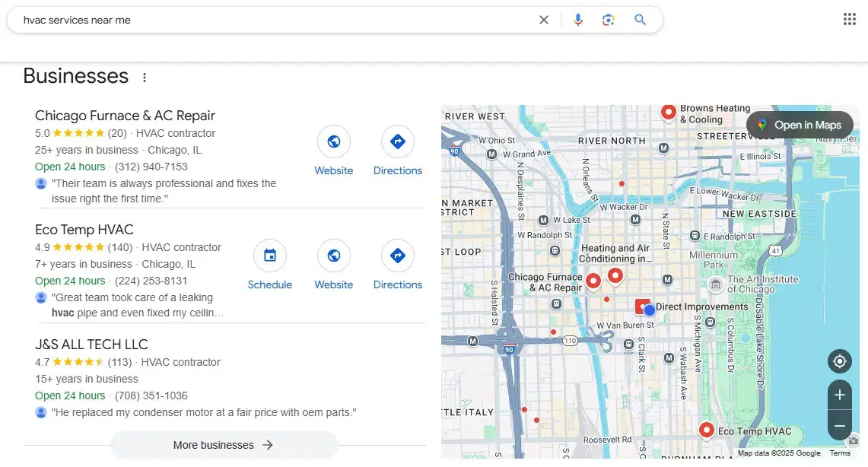Open map Terms link

840,453
